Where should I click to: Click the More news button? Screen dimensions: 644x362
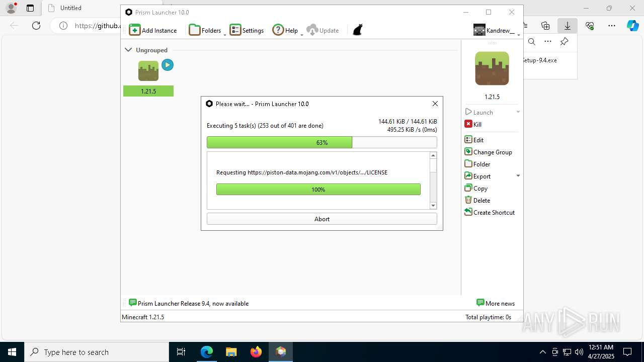point(496,303)
